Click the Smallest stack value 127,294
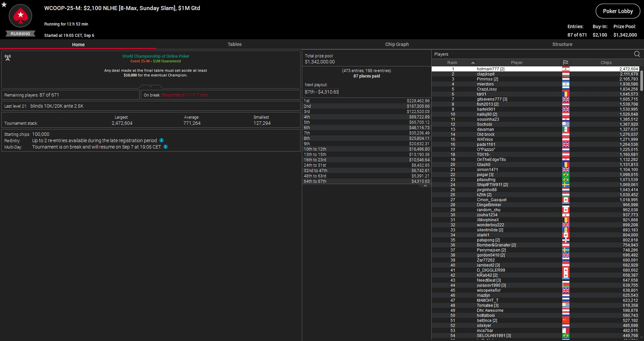 [262, 123]
